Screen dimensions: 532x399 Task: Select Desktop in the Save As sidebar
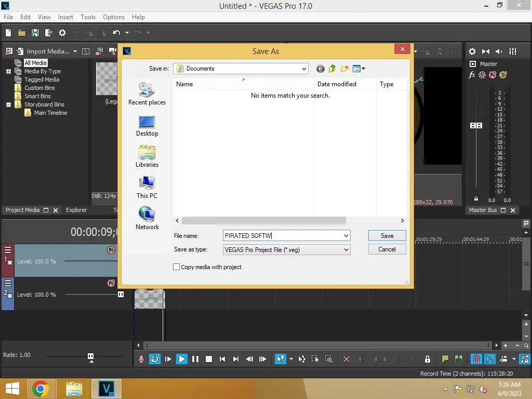pos(147,126)
